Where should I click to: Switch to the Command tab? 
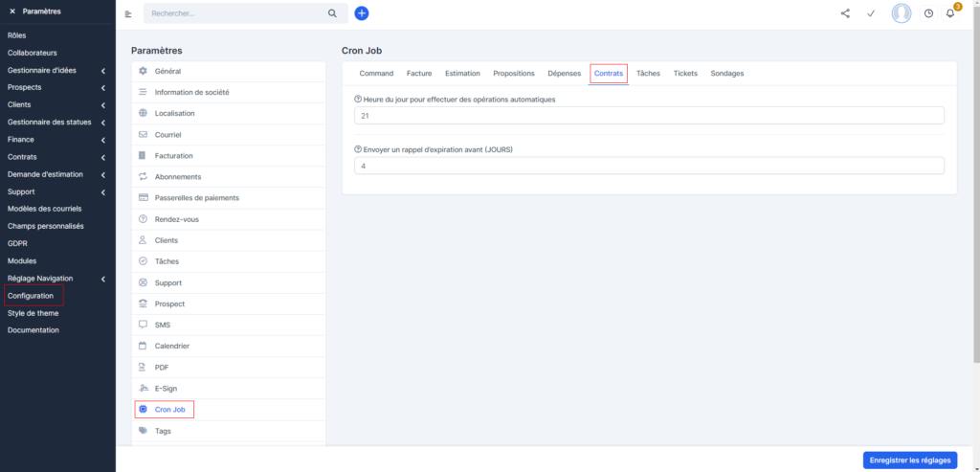point(376,73)
